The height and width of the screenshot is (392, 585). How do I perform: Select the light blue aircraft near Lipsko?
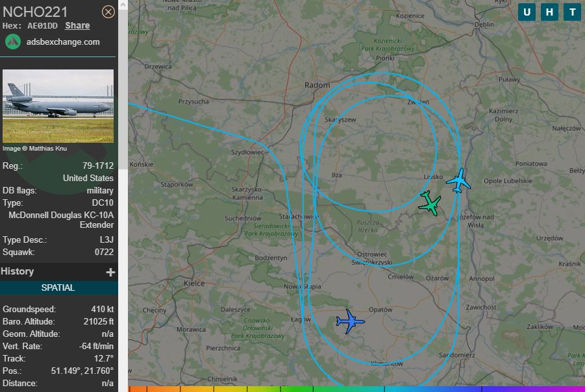click(458, 181)
